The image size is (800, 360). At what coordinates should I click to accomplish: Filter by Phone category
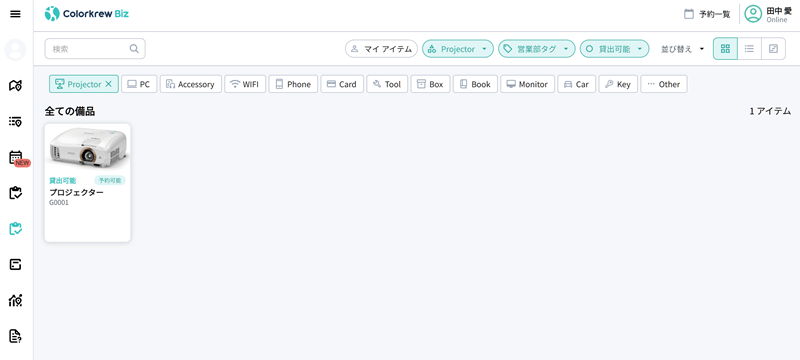pyautogui.click(x=293, y=84)
